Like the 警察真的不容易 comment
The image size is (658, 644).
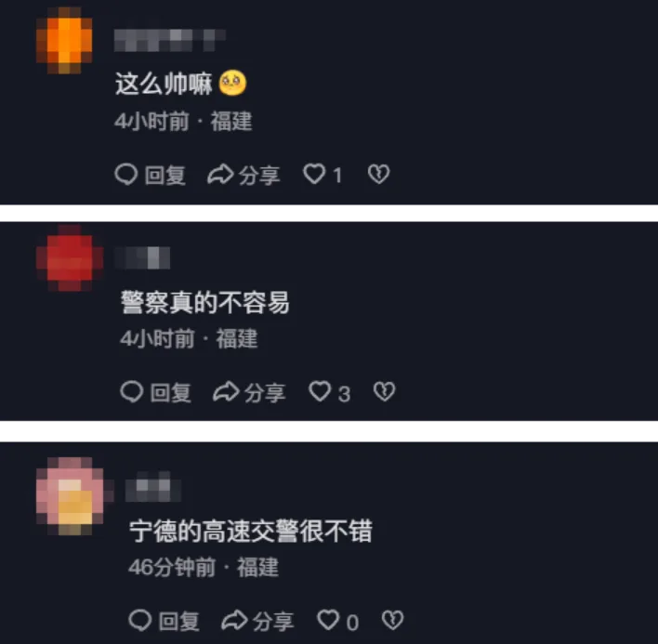pyautogui.click(x=320, y=391)
